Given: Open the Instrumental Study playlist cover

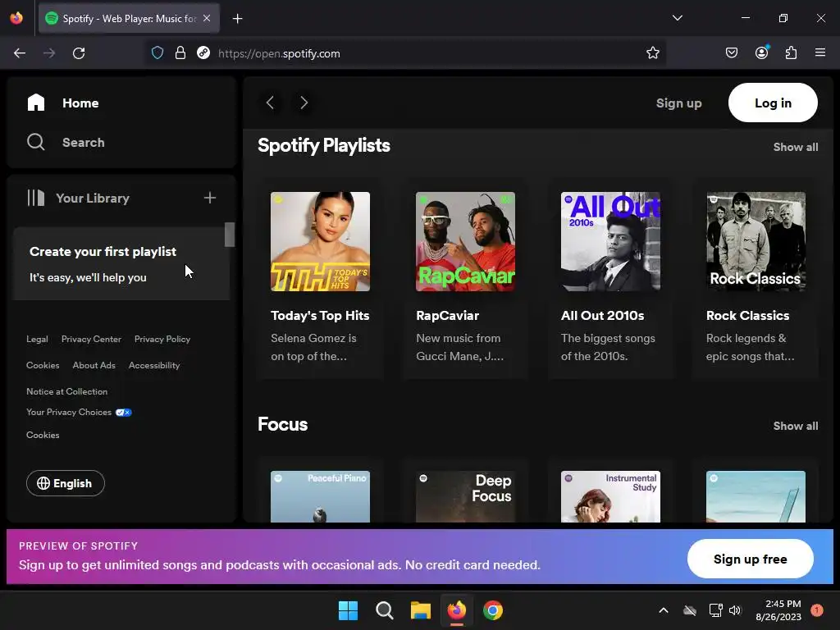Looking at the screenshot, I should pos(610,496).
